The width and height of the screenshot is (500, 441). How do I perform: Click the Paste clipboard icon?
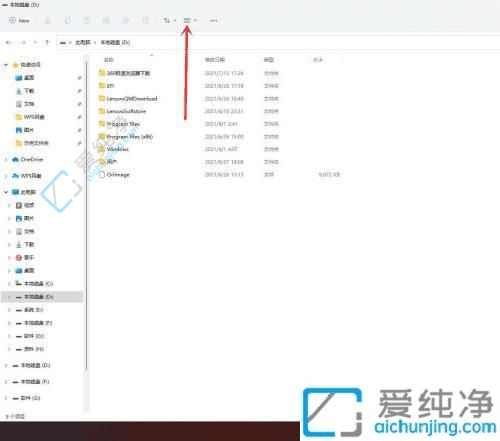click(x=87, y=21)
